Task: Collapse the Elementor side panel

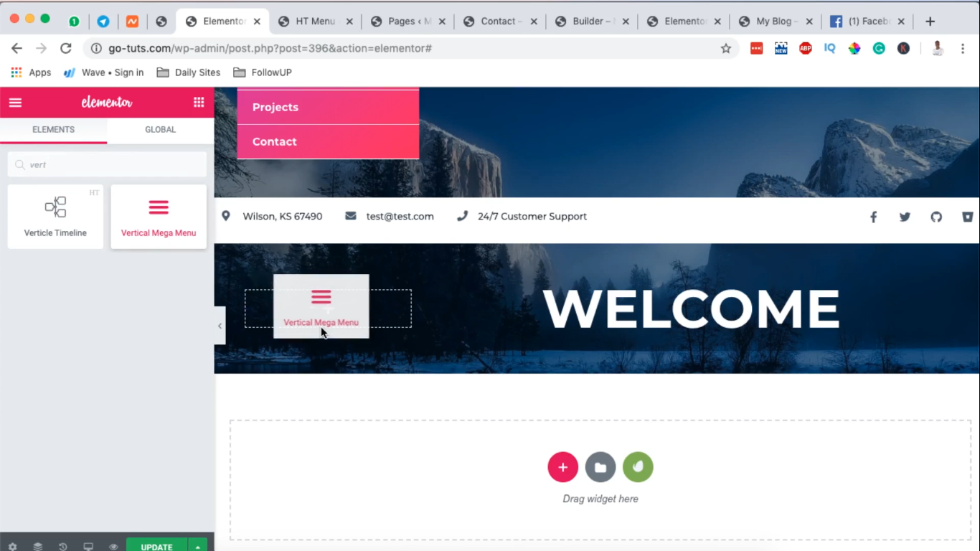Action: 220,326
